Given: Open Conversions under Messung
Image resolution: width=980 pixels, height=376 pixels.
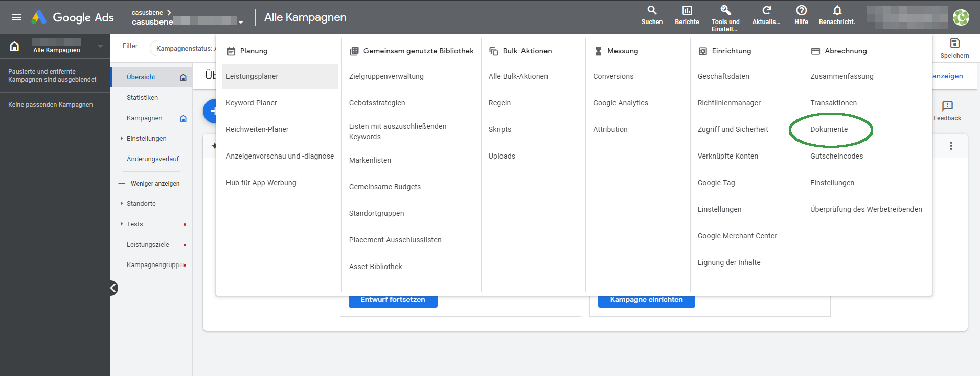Looking at the screenshot, I should (613, 76).
